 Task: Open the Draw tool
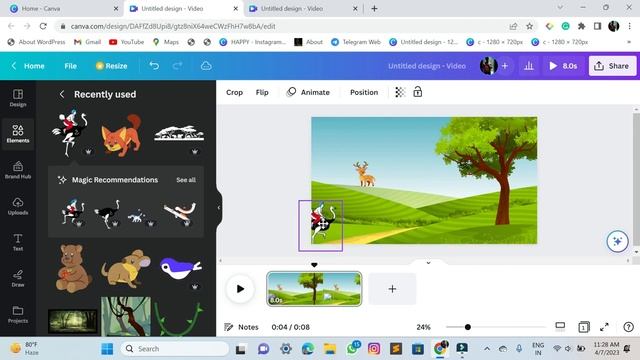point(18,278)
